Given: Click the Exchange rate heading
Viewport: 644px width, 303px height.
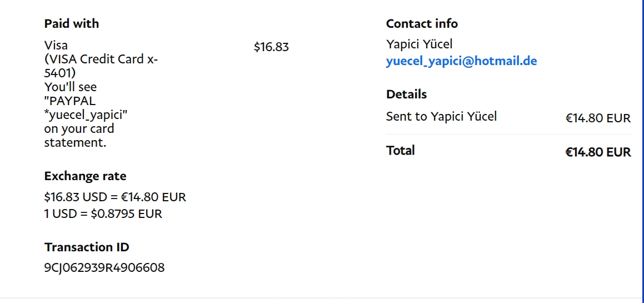Looking at the screenshot, I should tap(85, 176).
